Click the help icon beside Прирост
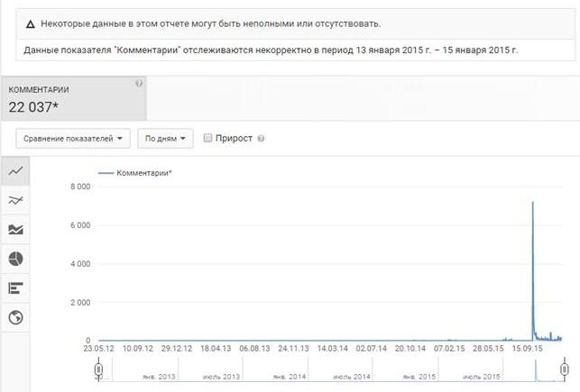The image size is (580, 392). pyautogui.click(x=261, y=139)
